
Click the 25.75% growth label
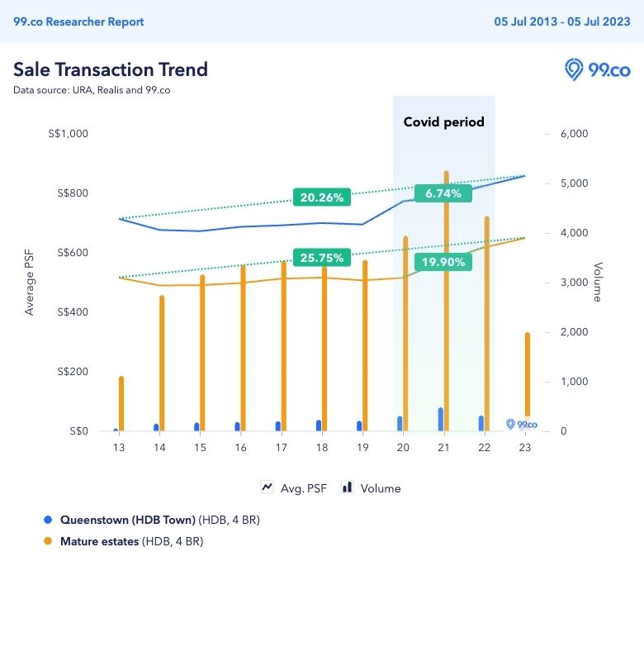click(x=322, y=257)
